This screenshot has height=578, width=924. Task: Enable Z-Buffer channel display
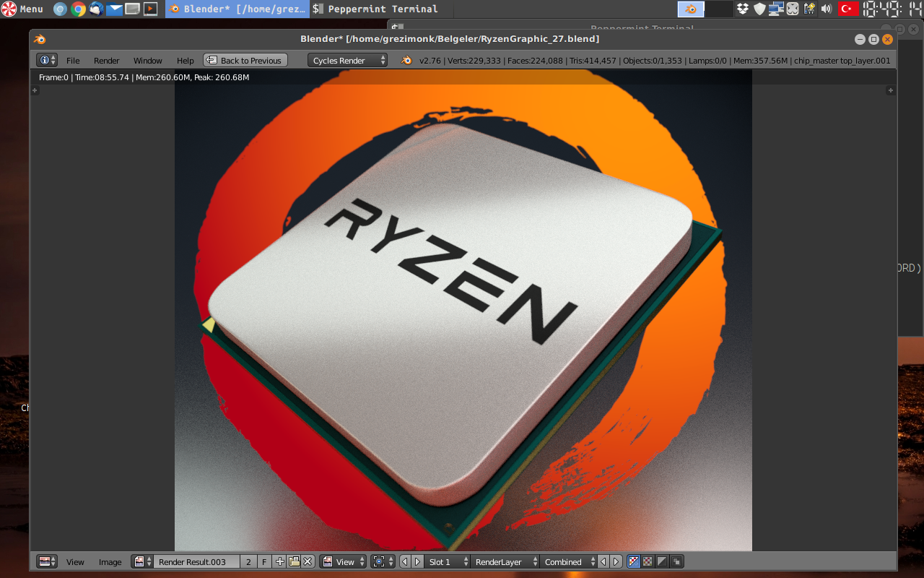click(676, 561)
